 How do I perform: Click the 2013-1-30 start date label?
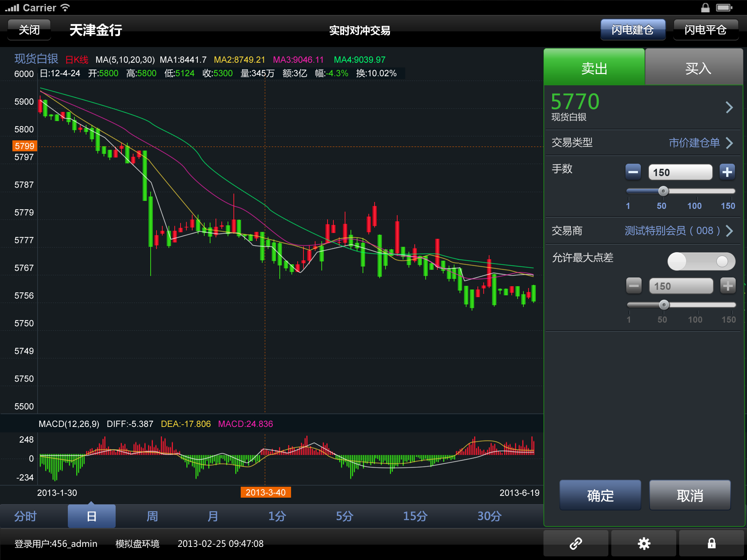coord(57,493)
